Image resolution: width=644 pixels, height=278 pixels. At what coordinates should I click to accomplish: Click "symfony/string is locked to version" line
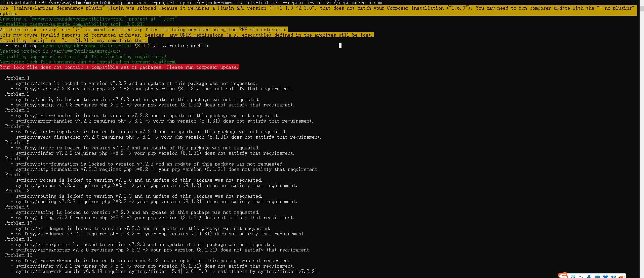[x=135, y=212]
